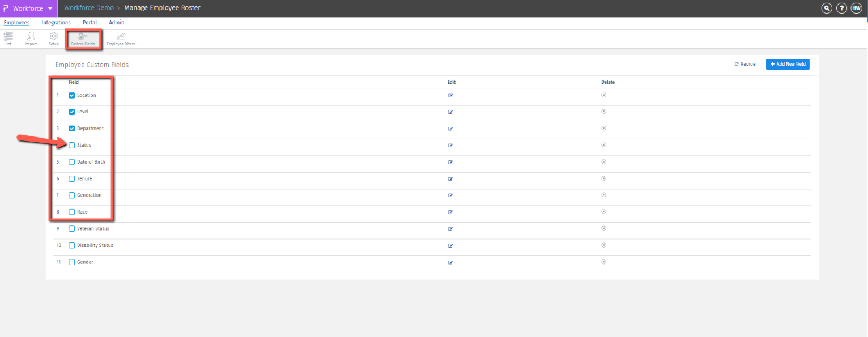The image size is (868, 337).
Task: Click the Workforce Demo breadcrumb link
Action: (89, 8)
